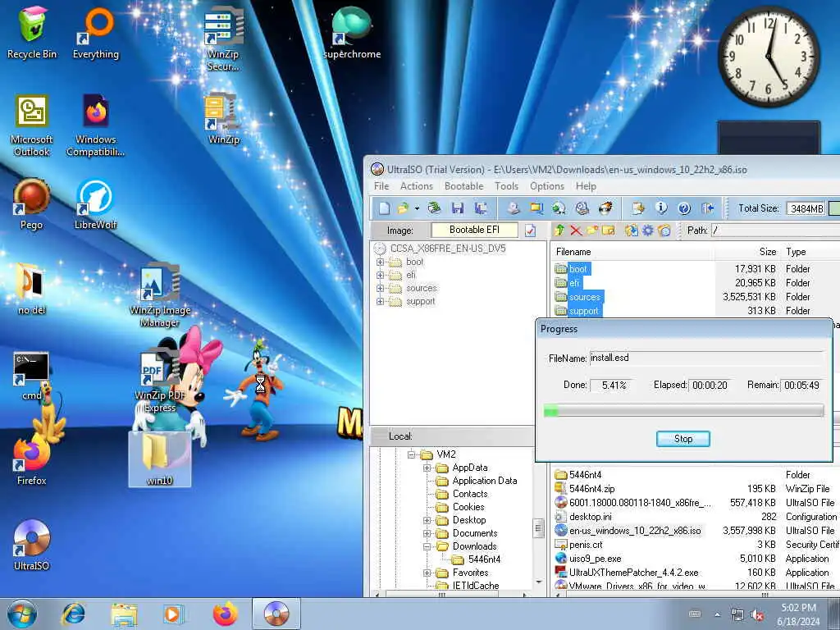Select 5446nt4.zip in the local file list

(591, 489)
